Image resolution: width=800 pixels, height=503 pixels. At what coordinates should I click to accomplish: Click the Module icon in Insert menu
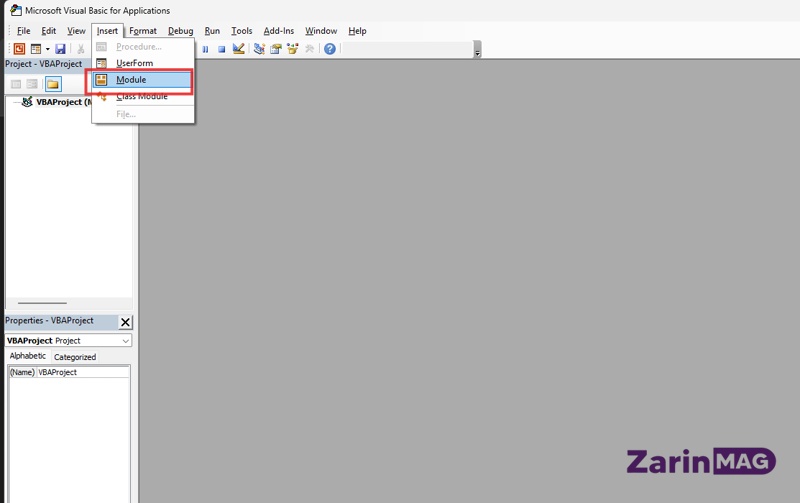click(x=102, y=80)
